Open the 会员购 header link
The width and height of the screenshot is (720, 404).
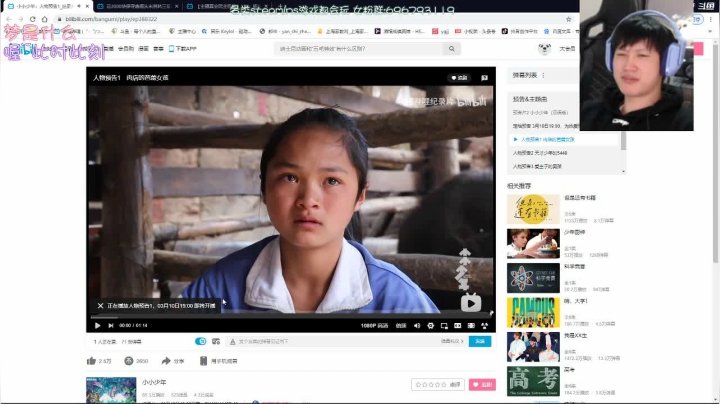point(126,49)
